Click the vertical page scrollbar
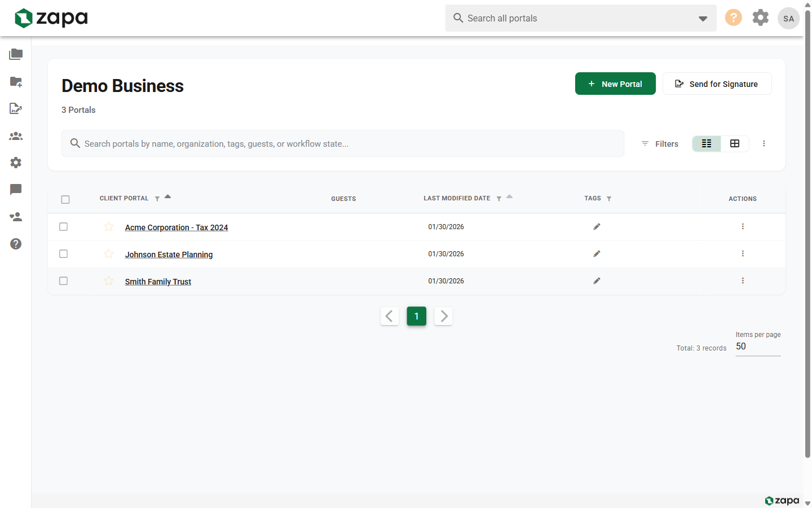This screenshot has width=812, height=508. pyautogui.click(x=807, y=234)
